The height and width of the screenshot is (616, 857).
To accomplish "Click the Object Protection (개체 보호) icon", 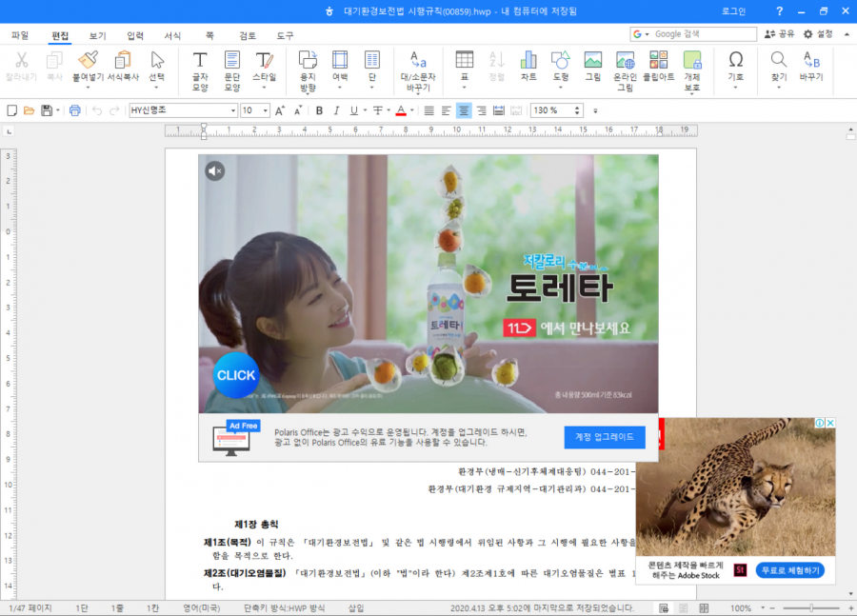I will tap(692, 60).
